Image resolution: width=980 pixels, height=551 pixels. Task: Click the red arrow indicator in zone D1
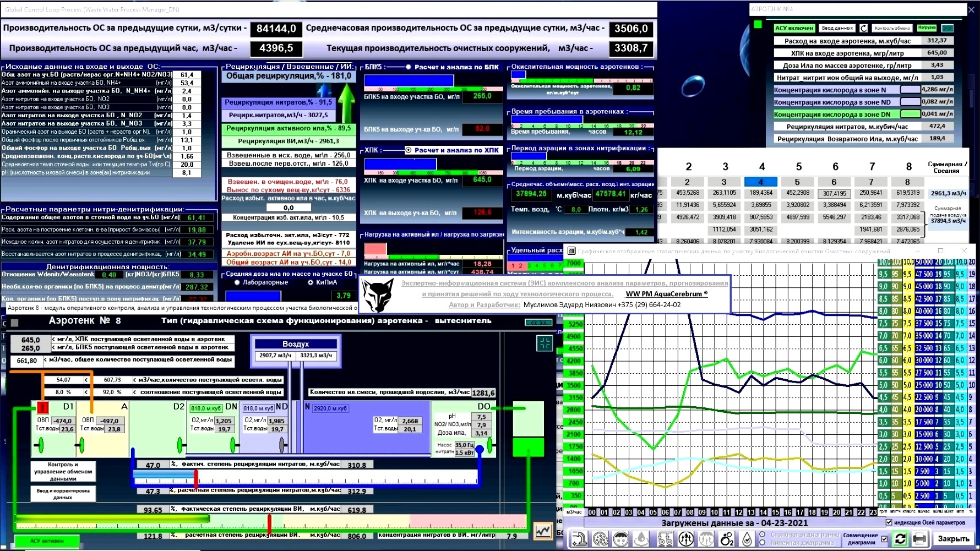coord(42,407)
